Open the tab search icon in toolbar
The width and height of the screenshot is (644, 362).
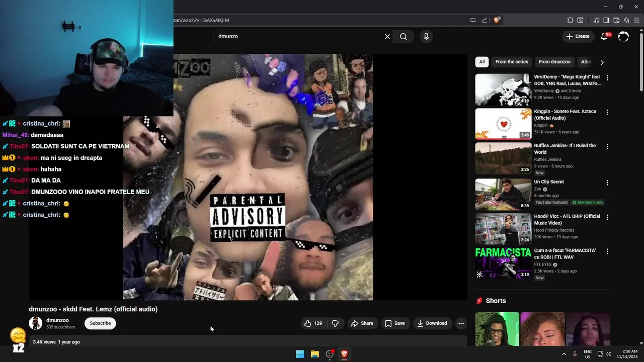point(580,20)
